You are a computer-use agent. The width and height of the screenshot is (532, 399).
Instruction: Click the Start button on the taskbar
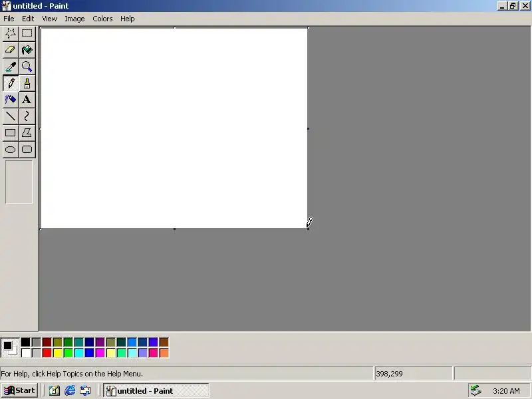tap(19, 390)
